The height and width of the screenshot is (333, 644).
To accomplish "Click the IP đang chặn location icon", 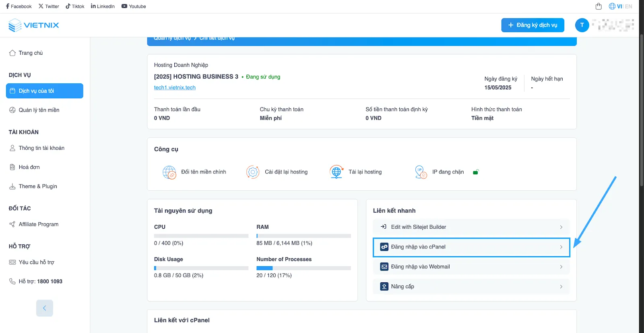I will pos(421,172).
